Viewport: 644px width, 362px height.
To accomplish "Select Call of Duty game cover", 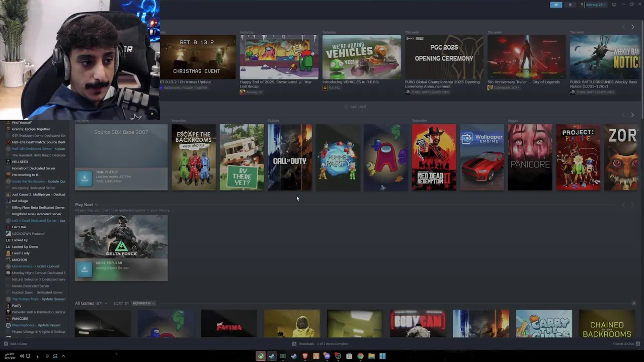I will [x=290, y=157].
